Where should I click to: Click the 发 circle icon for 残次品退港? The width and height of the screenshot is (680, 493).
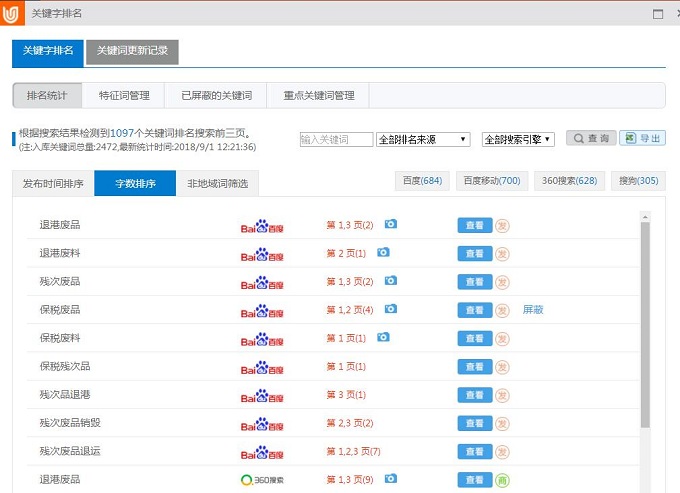(x=502, y=395)
